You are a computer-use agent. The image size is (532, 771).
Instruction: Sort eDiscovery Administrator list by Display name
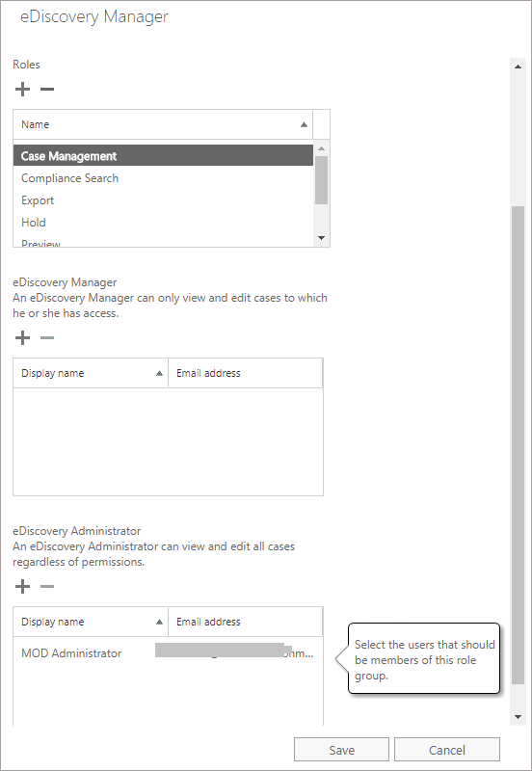coord(91,622)
